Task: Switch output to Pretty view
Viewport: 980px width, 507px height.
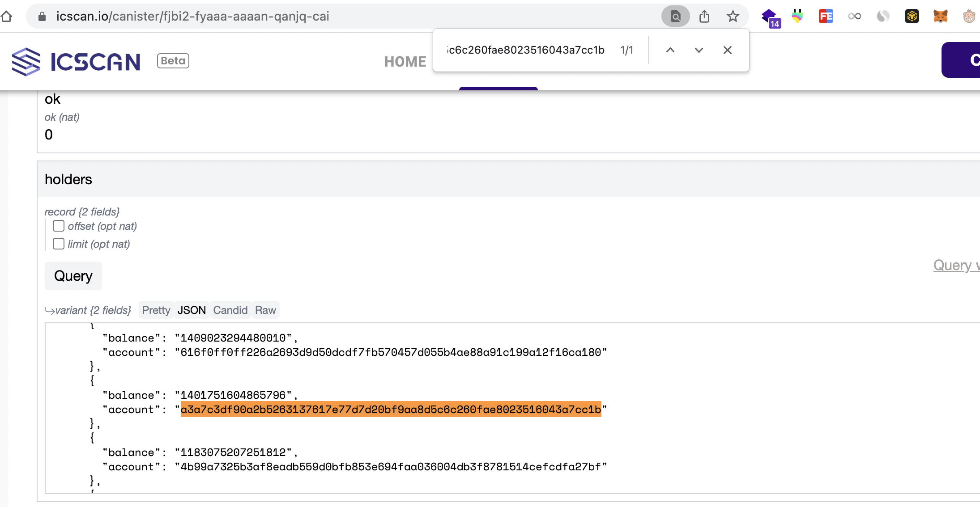Action: [x=156, y=310]
